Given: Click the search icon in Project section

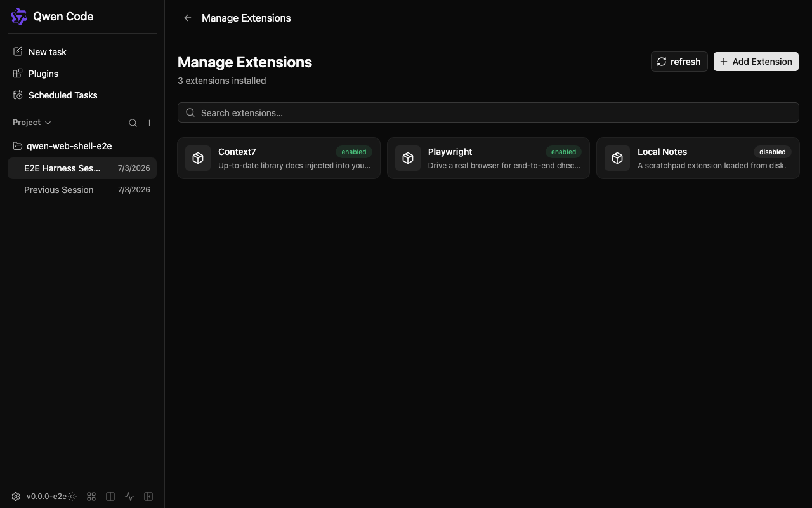Looking at the screenshot, I should coord(133,123).
